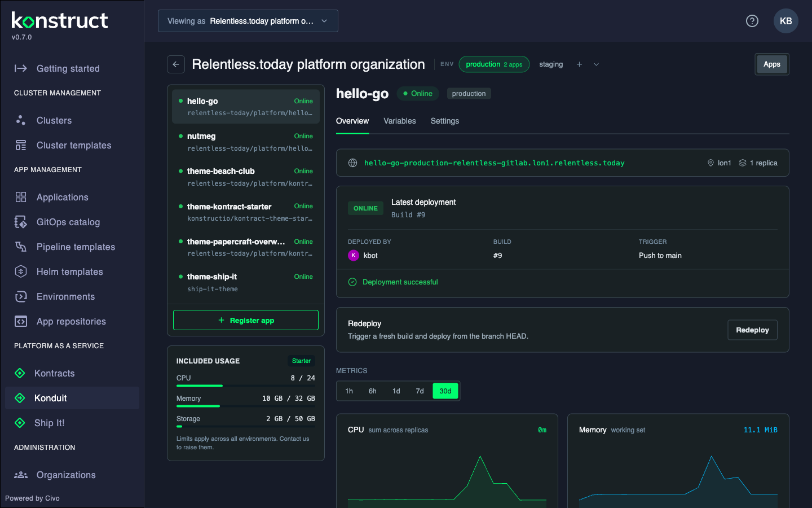This screenshot has width=812, height=508.
Task: Select the theme-ship-it app row
Action: coord(246,282)
